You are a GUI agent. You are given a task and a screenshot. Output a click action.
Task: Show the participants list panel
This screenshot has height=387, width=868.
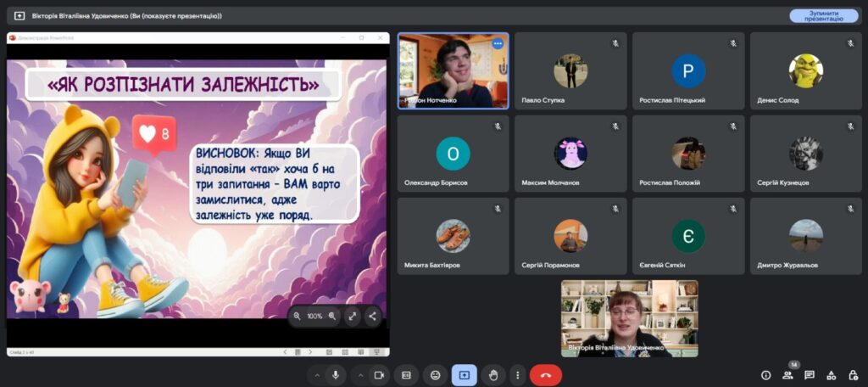(x=787, y=375)
